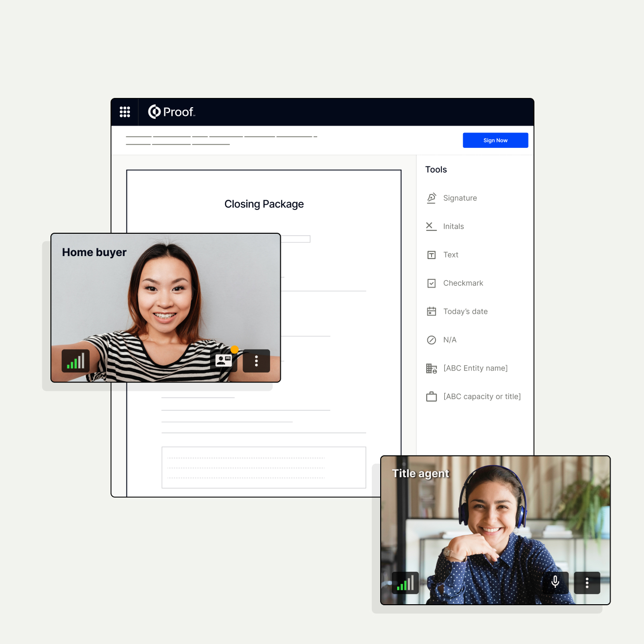Select the N/A circle-slash icon

[431, 340]
